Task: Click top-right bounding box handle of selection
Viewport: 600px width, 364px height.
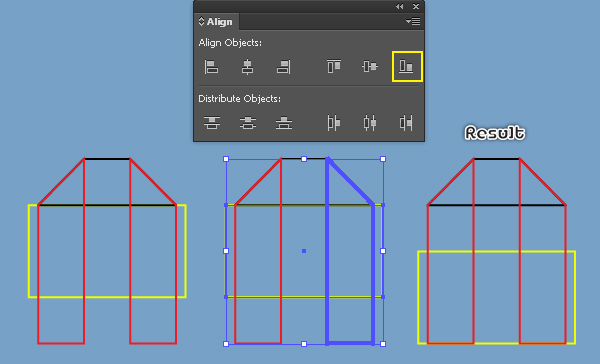Action: coord(383,159)
